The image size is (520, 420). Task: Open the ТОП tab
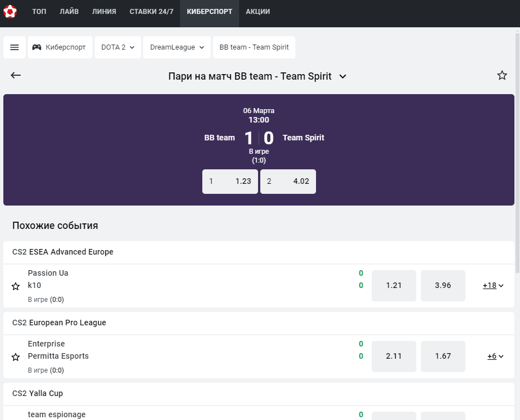click(39, 12)
